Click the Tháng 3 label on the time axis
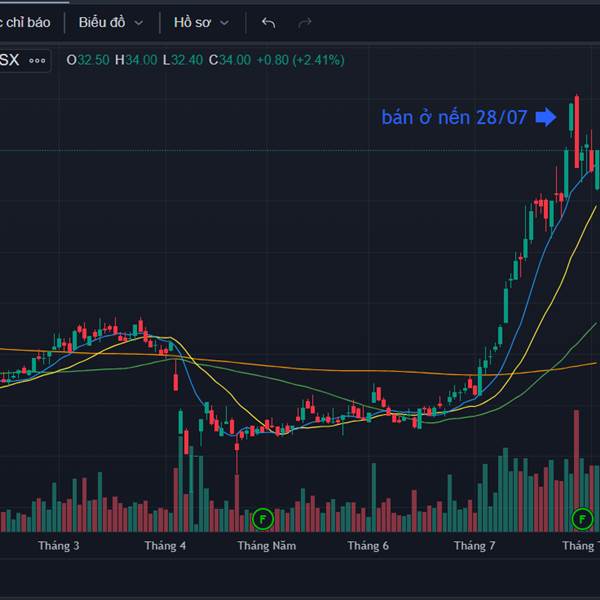The height and width of the screenshot is (600, 600). point(59,546)
